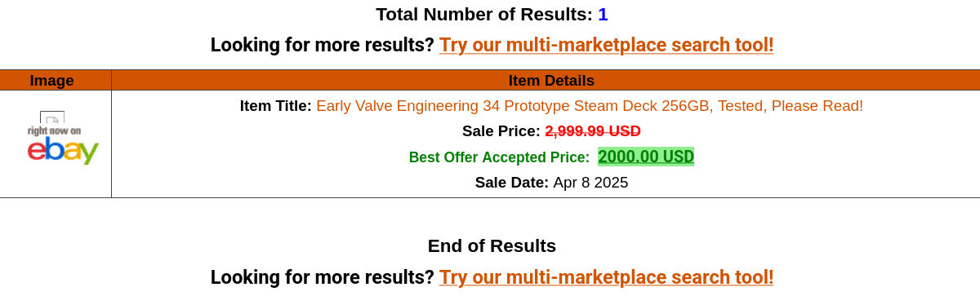Viewport: 980px width, 296px height.
Task: Click the 'right now on' caption on logo
Action: (54, 130)
